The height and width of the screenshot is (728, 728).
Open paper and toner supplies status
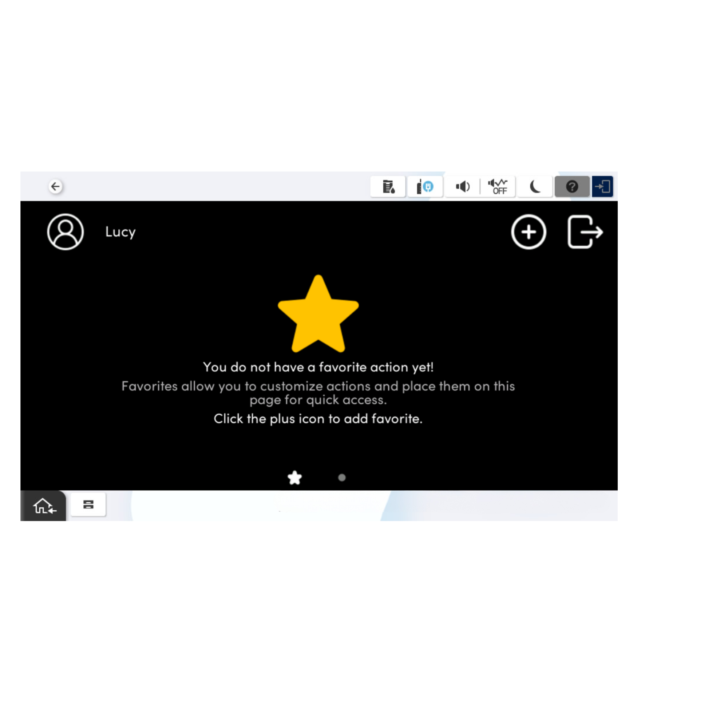(388, 186)
